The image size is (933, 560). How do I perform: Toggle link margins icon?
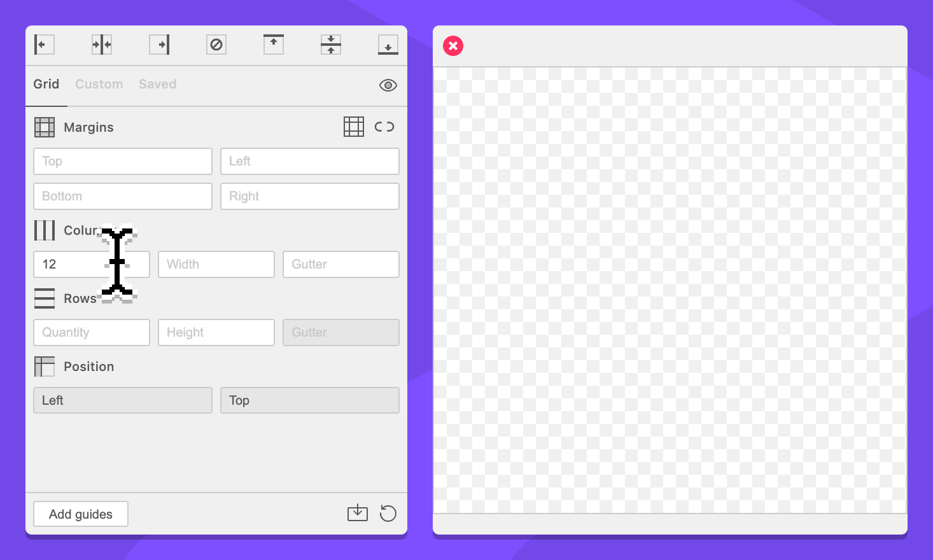[384, 127]
